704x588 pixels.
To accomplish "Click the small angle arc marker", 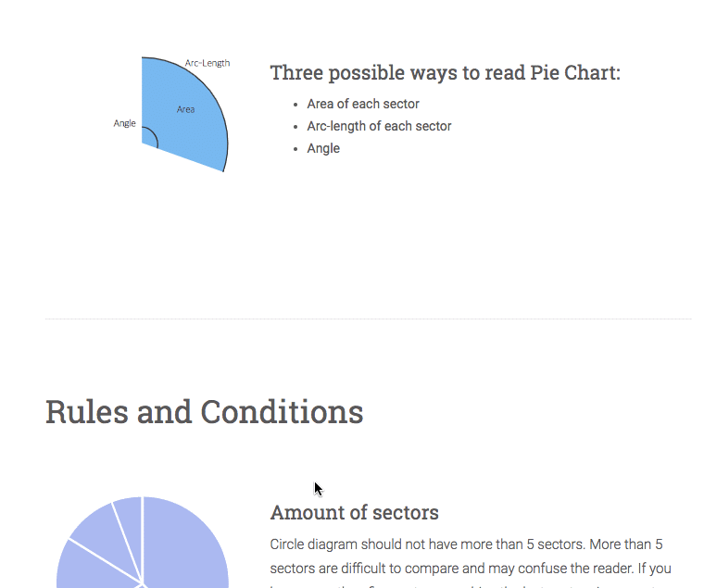I will click(x=151, y=136).
